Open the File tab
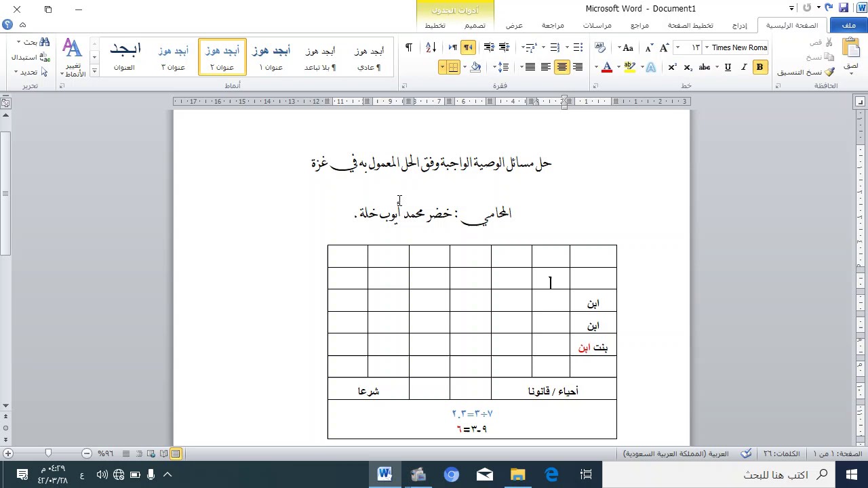 [x=849, y=25]
